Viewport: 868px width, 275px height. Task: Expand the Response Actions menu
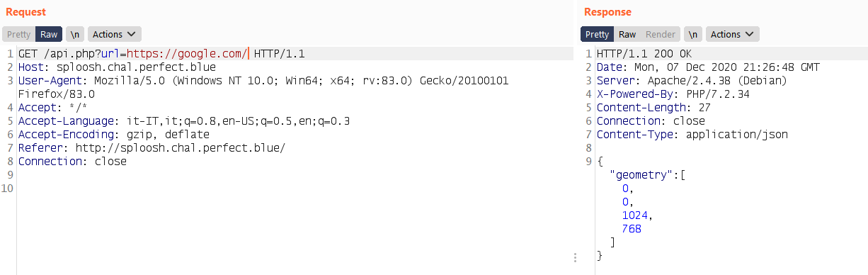733,34
